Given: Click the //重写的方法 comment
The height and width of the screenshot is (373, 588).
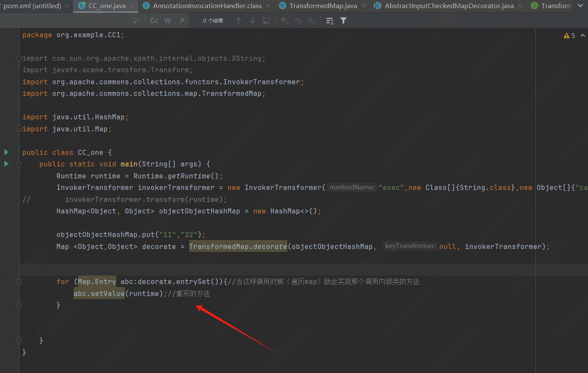Looking at the screenshot, I should 189,294.
